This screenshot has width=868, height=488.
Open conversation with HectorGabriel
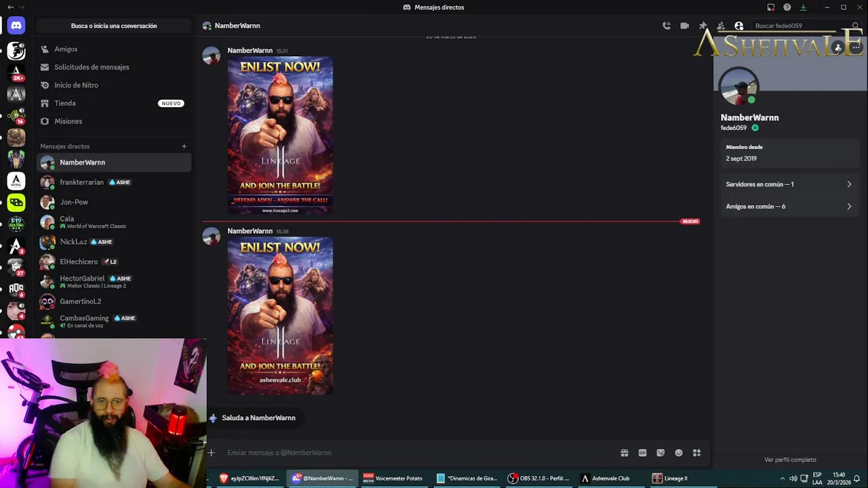(x=114, y=281)
